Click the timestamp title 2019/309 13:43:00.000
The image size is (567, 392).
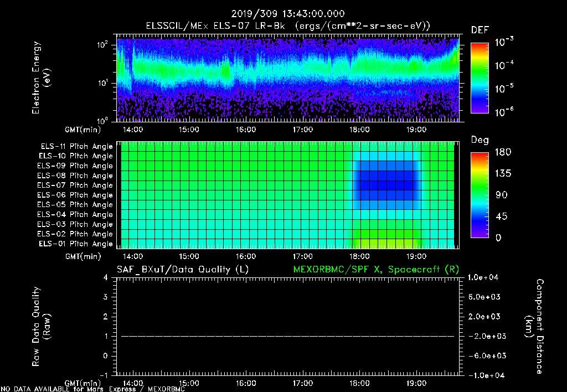point(288,14)
